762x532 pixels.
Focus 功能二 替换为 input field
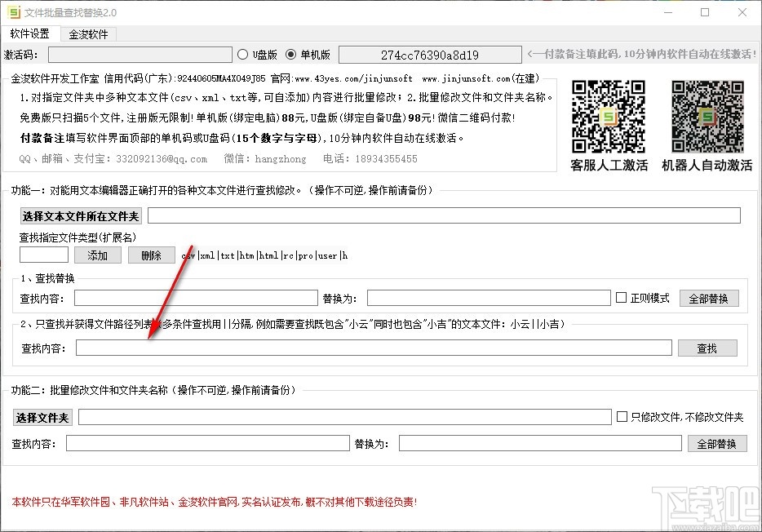[x=540, y=443]
